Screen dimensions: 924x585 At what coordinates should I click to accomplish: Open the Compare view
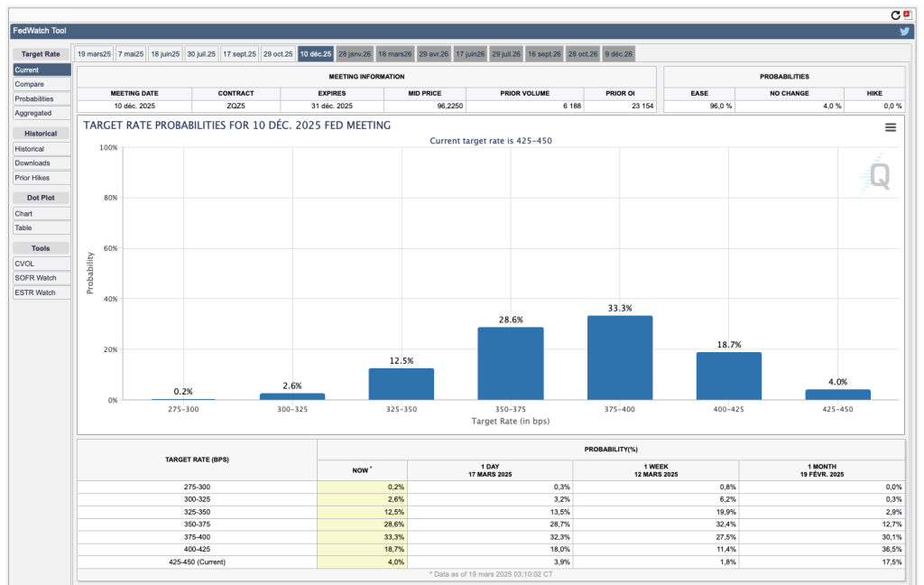point(42,84)
